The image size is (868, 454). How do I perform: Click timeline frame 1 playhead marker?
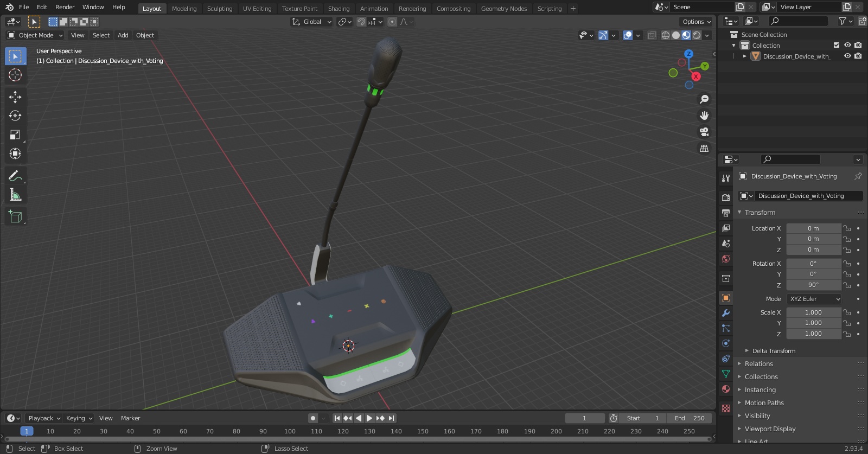(x=27, y=431)
